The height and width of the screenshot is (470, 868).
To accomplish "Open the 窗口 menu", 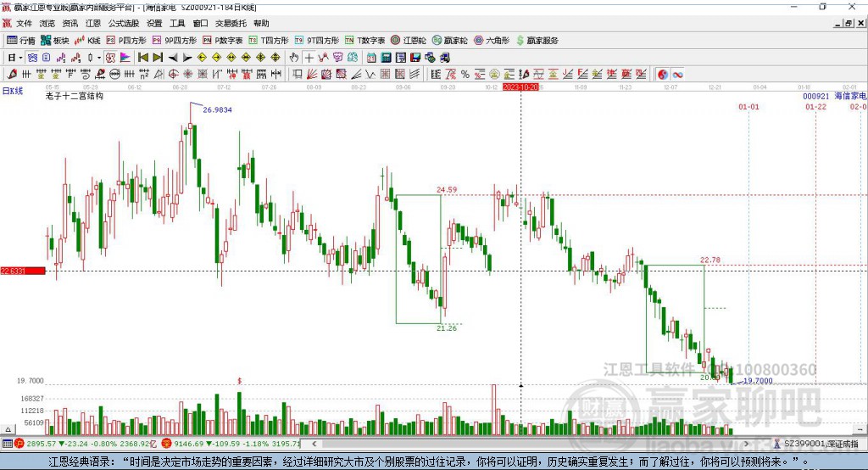I will (200, 23).
